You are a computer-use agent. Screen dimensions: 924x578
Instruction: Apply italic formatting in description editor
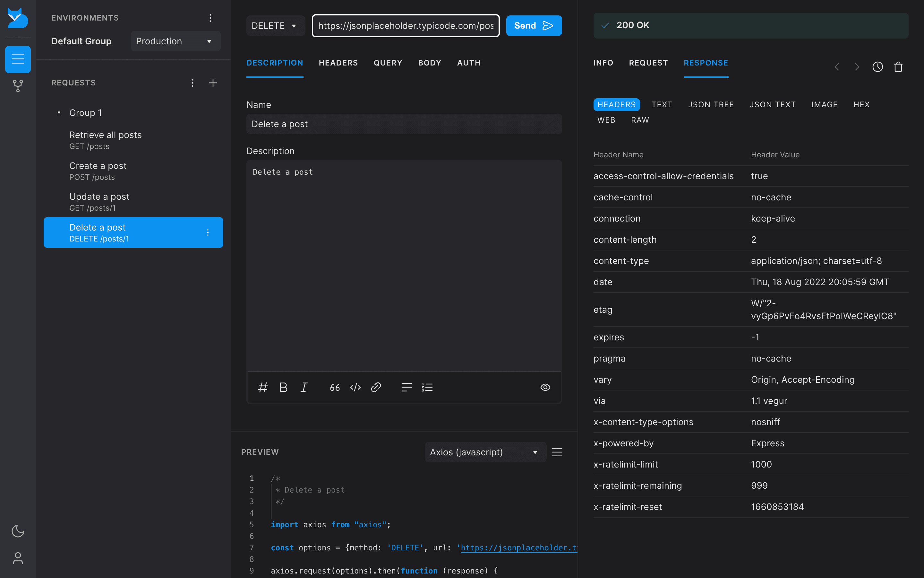pyautogui.click(x=304, y=387)
